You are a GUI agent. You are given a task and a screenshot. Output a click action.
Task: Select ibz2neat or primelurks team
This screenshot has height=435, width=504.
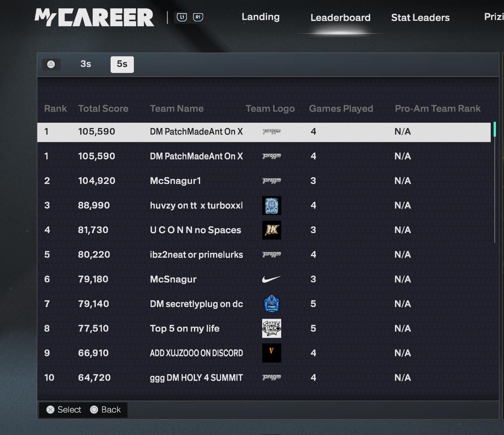(197, 255)
